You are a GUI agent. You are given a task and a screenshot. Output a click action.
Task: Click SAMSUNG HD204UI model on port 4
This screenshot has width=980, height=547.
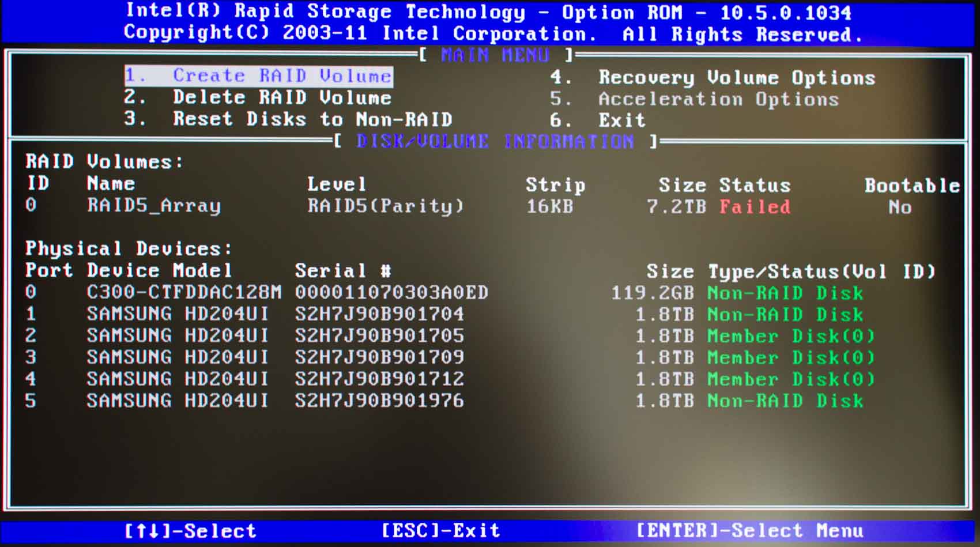(x=178, y=379)
